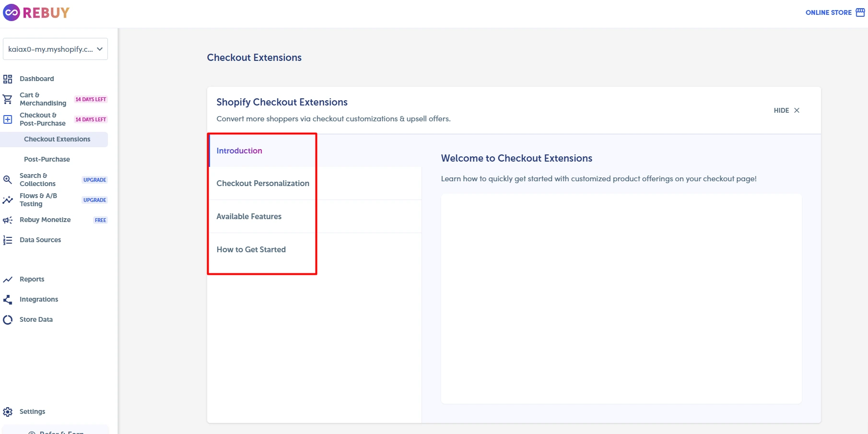Click 14 DAYS LEFT badge for Checkout & Post-Purchase
The width and height of the screenshot is (868, 434).
(x=91, y=119)
